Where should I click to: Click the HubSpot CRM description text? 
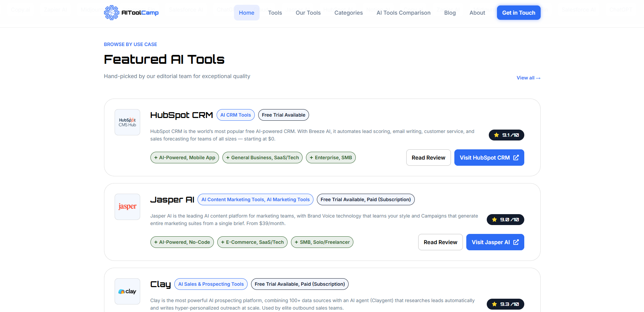[x=312, y=135]
